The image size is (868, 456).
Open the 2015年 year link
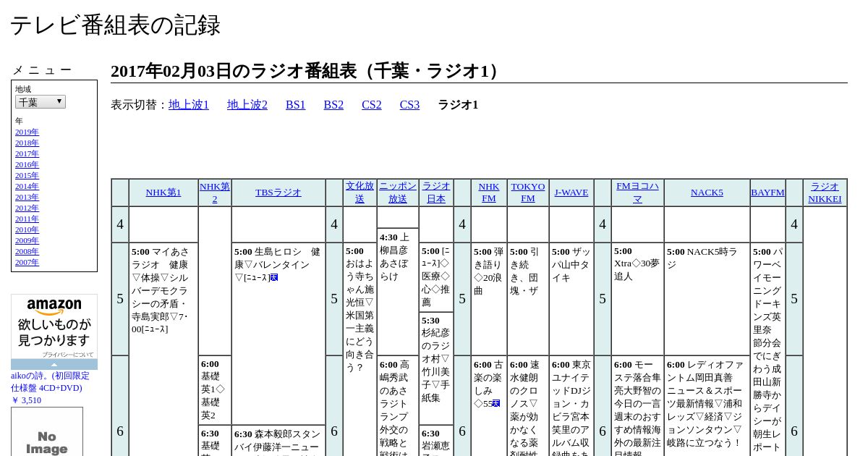[x=27, y=175]
